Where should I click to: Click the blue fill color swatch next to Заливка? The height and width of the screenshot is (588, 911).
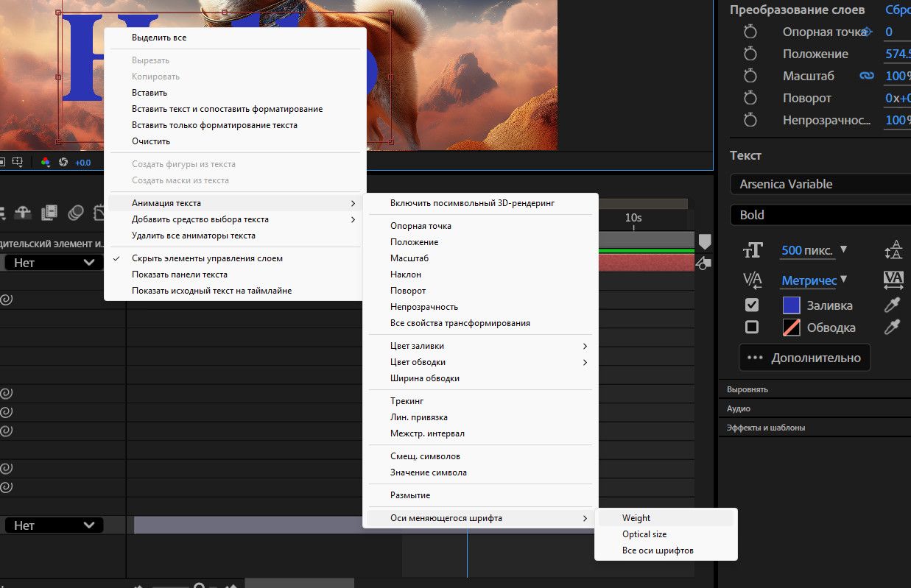(791, 305)
